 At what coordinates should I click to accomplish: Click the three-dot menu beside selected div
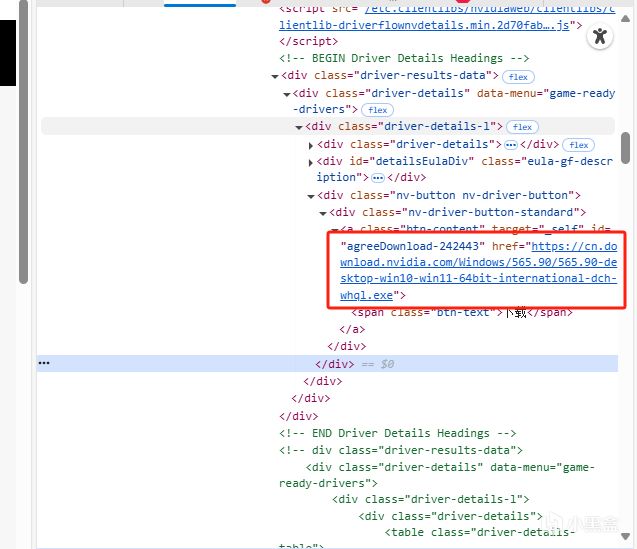pos(44,363)
